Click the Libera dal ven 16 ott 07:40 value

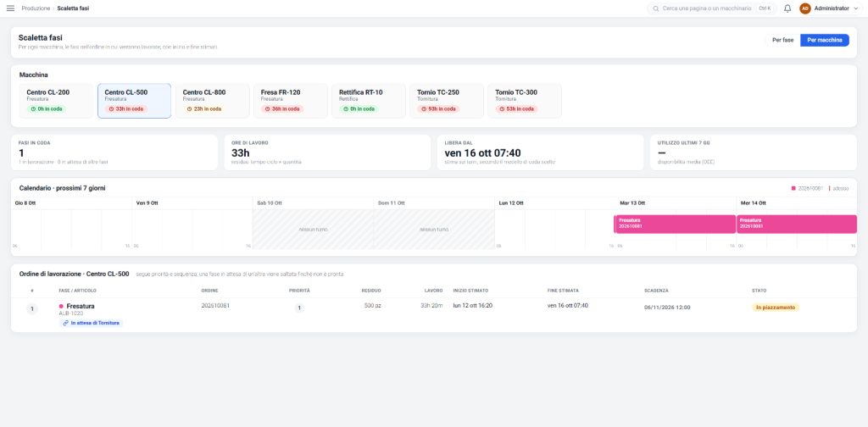[x=482, y=152]
